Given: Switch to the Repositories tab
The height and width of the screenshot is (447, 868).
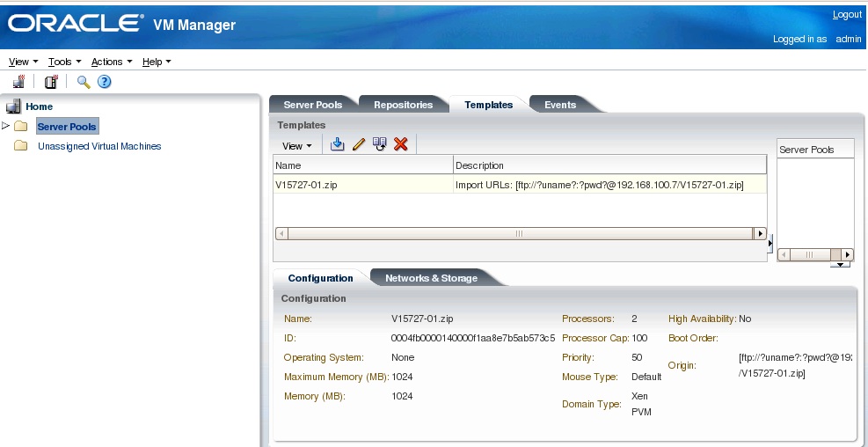Looking at the screenshot, I should click(403, 105).
